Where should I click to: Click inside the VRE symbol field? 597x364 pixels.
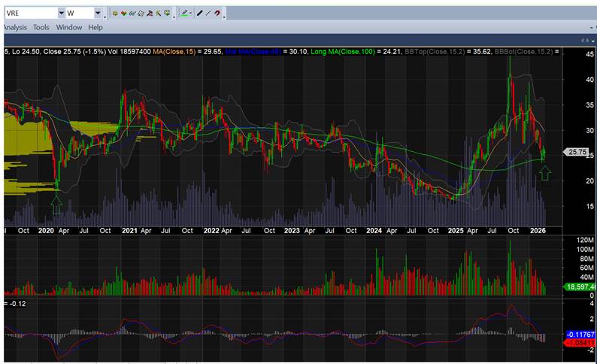(x=30, y=14)
